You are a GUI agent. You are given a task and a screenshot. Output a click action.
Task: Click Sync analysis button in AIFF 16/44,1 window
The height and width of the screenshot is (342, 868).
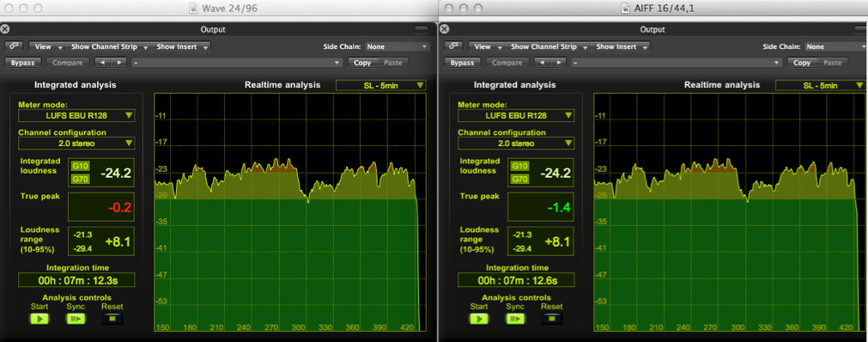click(515, 319)
